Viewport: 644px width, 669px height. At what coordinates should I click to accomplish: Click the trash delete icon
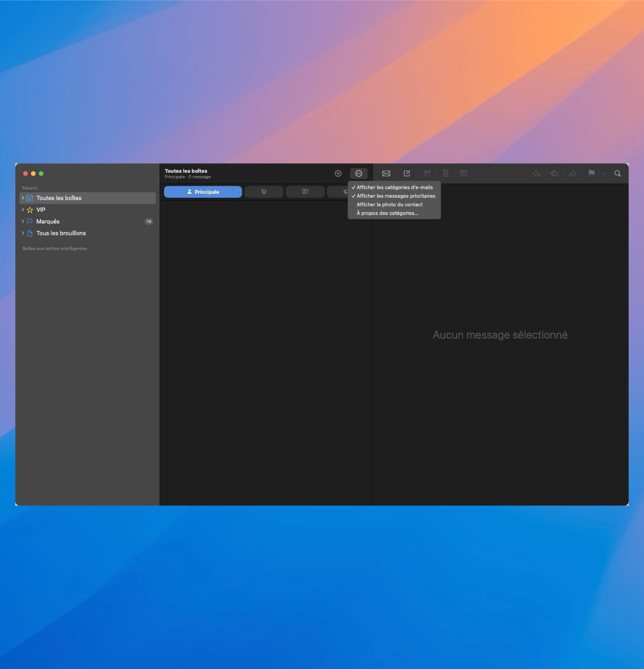pyautogui.click(x=445, y=173)
